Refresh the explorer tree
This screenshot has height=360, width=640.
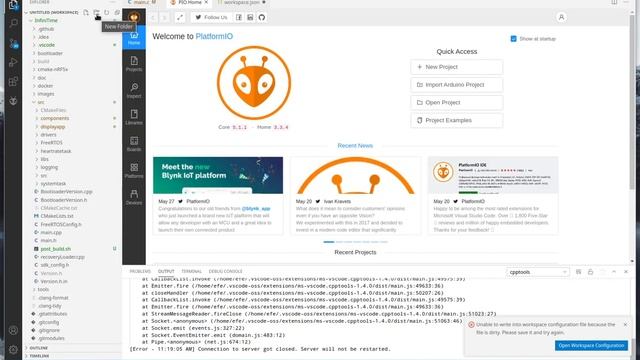(x=107, y=13)
